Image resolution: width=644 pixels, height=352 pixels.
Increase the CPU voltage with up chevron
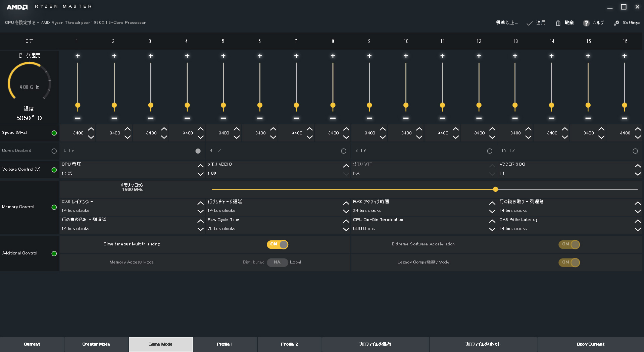200,166
